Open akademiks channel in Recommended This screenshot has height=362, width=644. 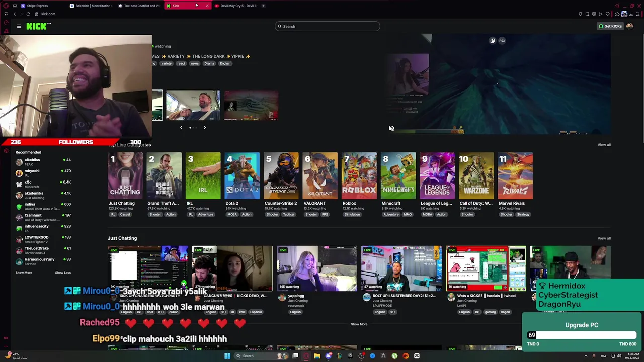point(43,195)
